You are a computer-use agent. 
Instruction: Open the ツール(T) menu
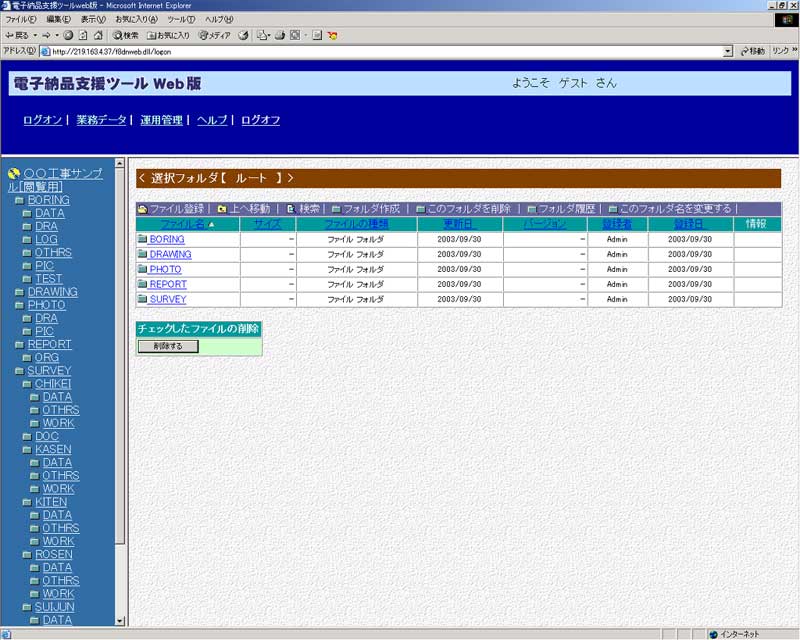(181, 19)
